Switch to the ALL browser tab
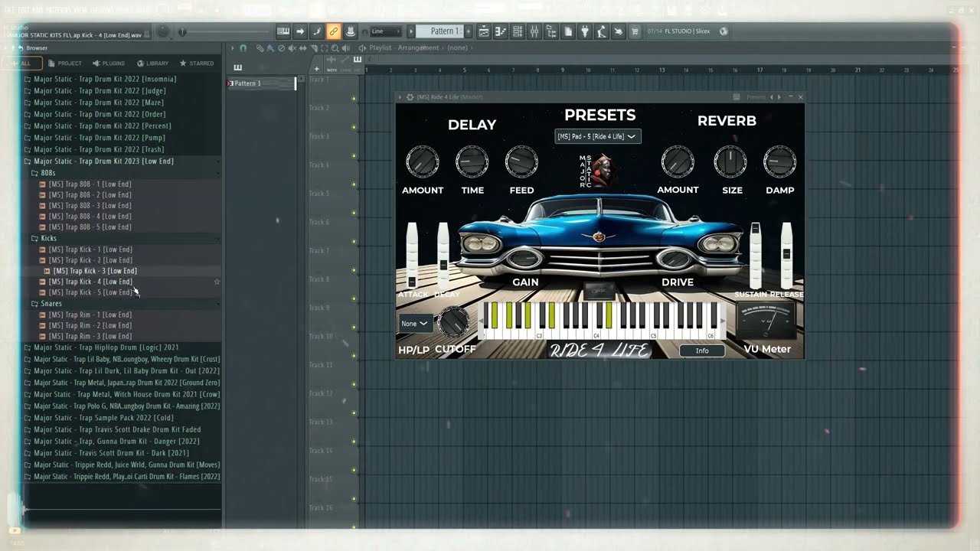 [x=21, y=64]
